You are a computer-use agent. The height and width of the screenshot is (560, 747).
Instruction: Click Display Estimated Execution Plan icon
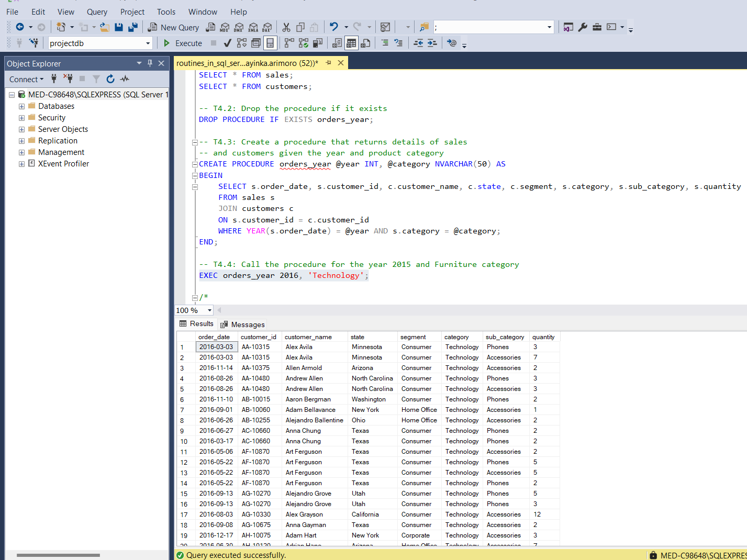tap(241, 43)
